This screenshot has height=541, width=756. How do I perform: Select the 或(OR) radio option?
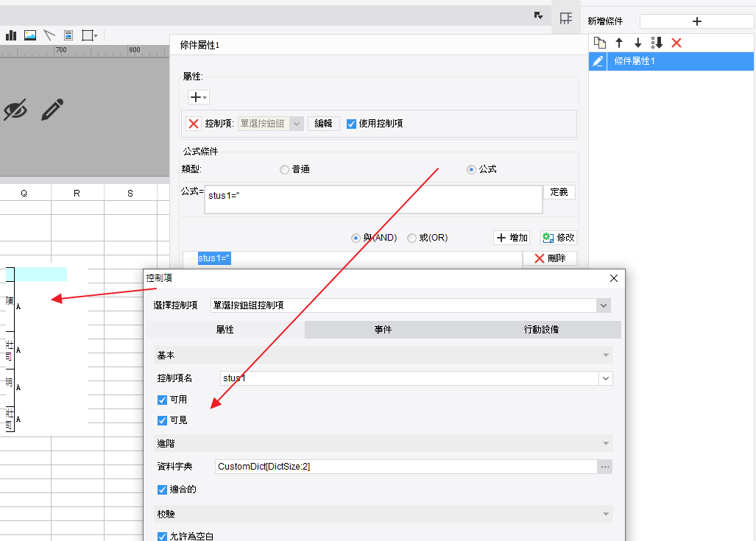coord(411,238)
